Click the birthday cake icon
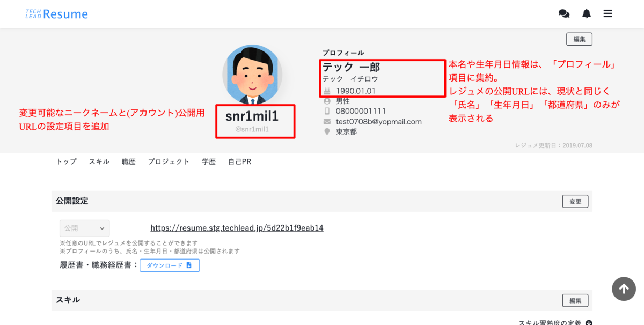This screenshot has width=644, height=325. tap(327, 91)
